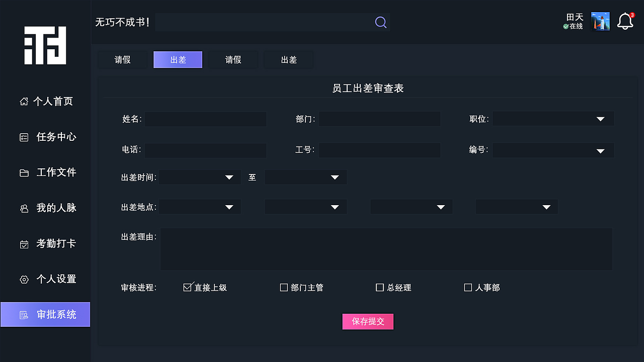Image resolution: width=644 pixels, height=362 pixels.
Task: Uncheck the 直接上级 checkbox
Action: pos(187,287)
